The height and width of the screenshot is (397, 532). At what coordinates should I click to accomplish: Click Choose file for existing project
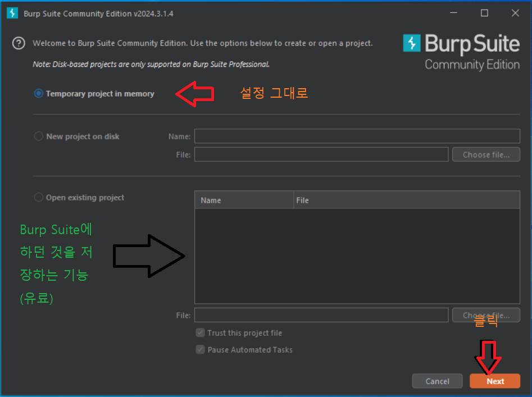pyautogui.click(x=486, y=315)
